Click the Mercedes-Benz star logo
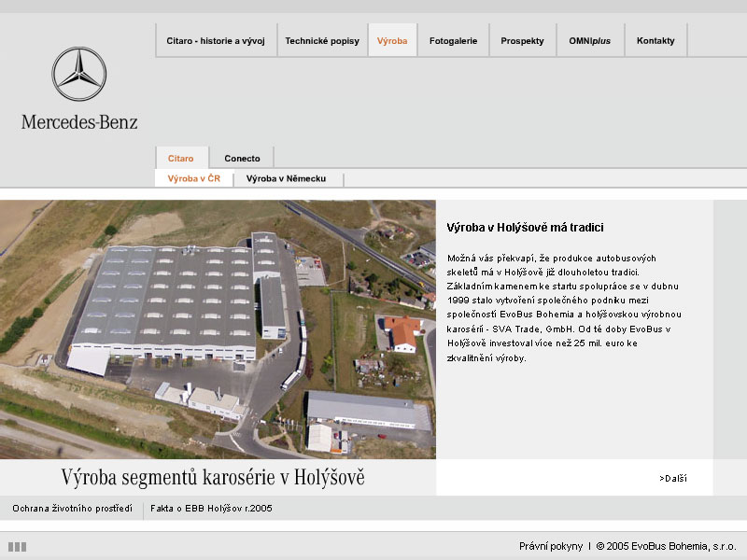 tap(79, 74)
